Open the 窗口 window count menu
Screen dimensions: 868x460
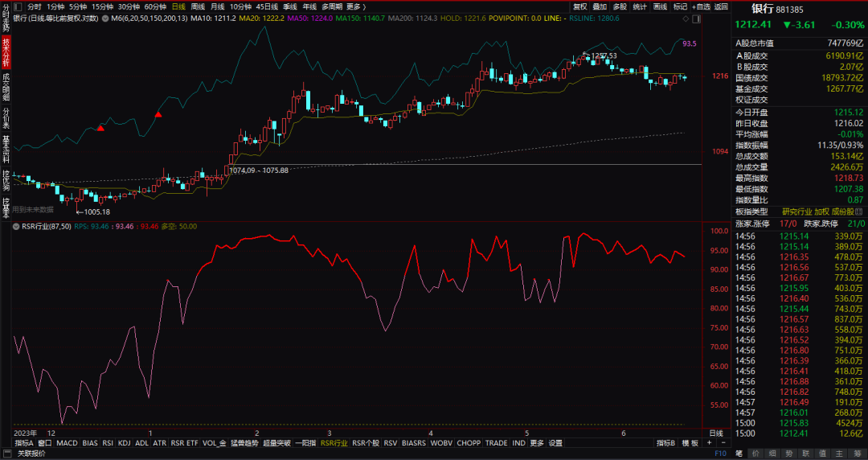[45, 443]
